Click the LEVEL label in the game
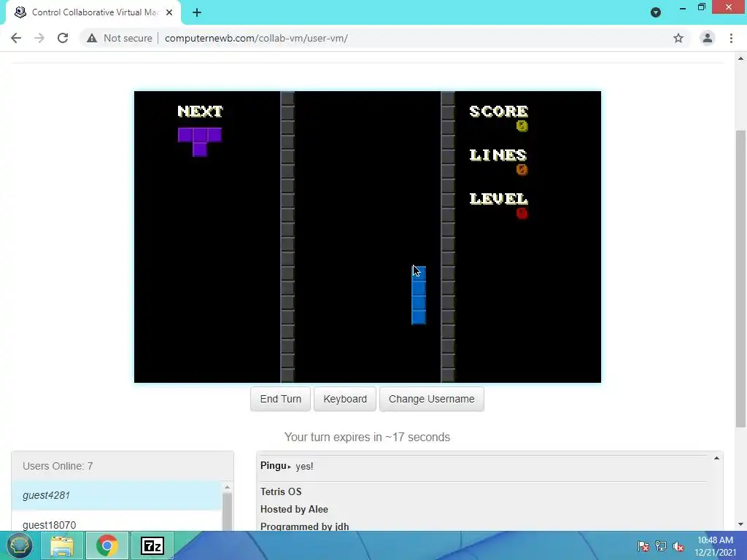Viewport: 747px width, 560px height. coord(498,198)
